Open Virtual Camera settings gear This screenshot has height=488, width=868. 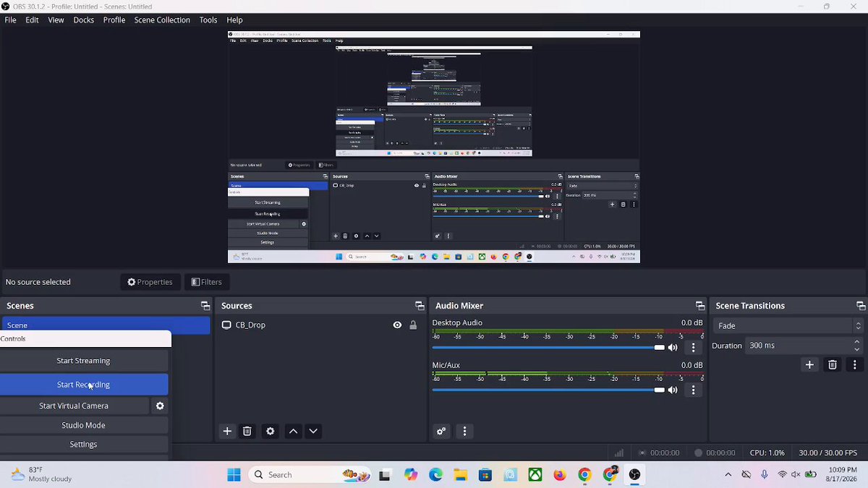tap(160, 406)
